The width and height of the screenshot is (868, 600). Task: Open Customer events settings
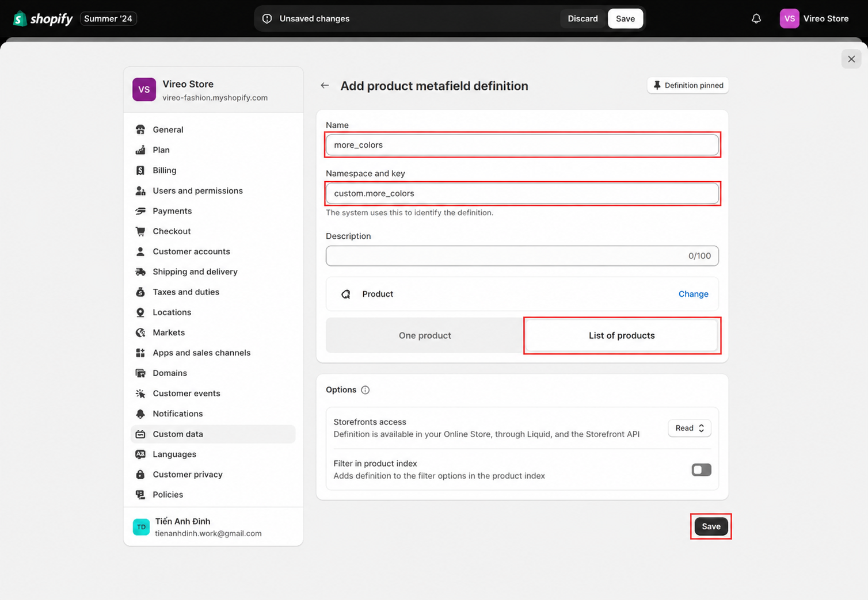pyautogui.click(x=213, y=393)
